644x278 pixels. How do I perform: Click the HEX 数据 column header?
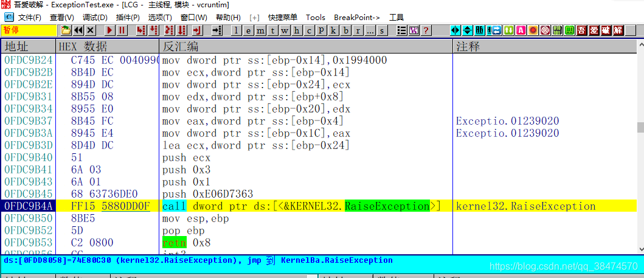point(107,46)
